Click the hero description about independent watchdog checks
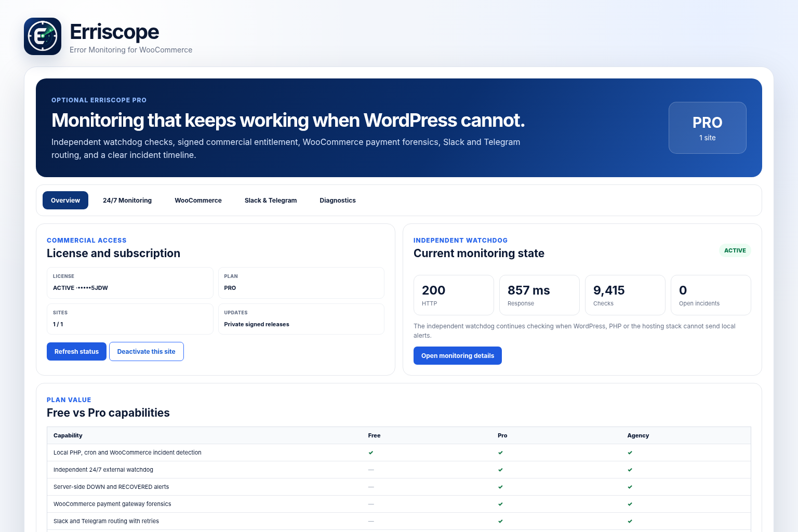Viewport: 798px width, 532px height. (286, 149)
